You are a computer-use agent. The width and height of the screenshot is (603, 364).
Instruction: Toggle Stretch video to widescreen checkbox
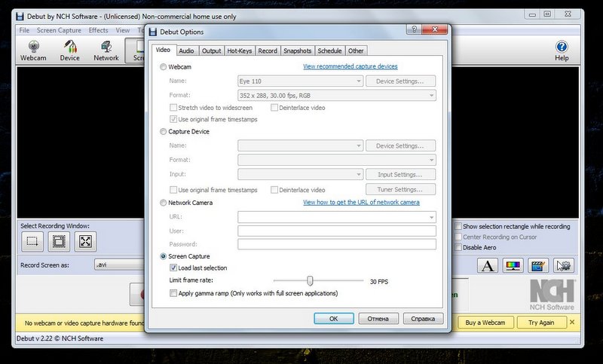pos(173,108)
